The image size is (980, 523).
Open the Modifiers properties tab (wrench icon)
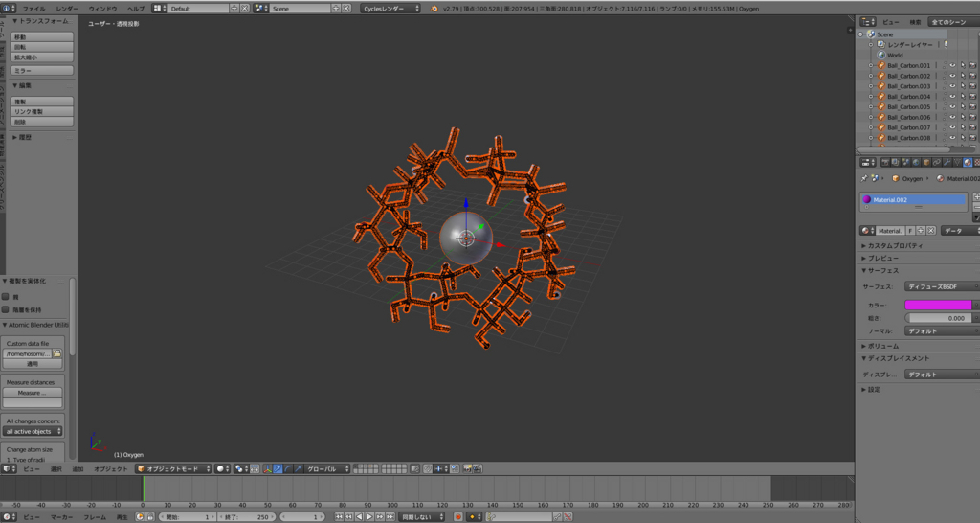pos(947,162)
